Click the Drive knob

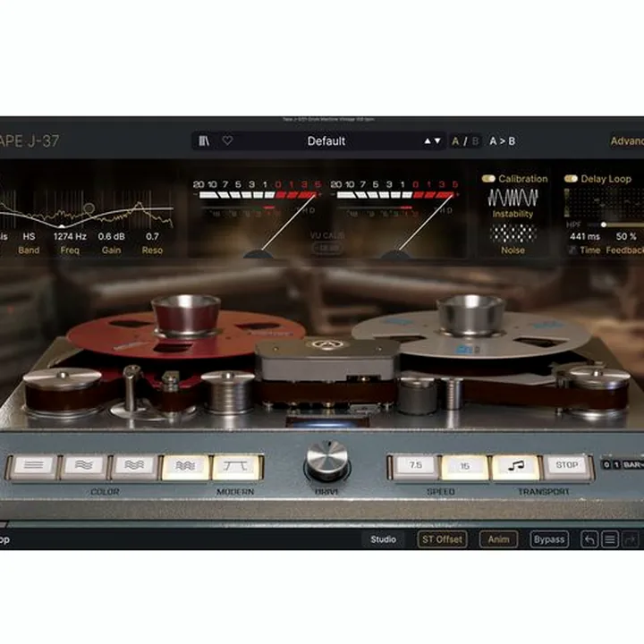(x=327, y=461)
